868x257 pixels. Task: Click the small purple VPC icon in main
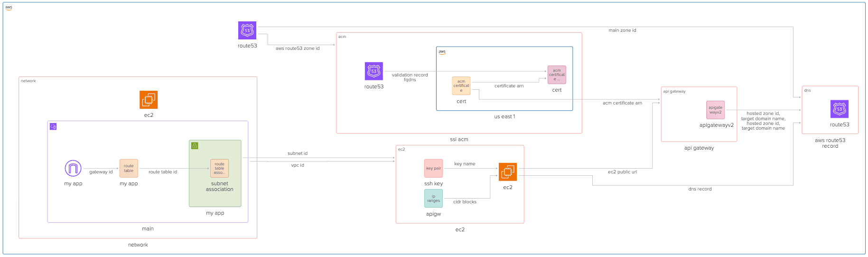pos(53,126)
